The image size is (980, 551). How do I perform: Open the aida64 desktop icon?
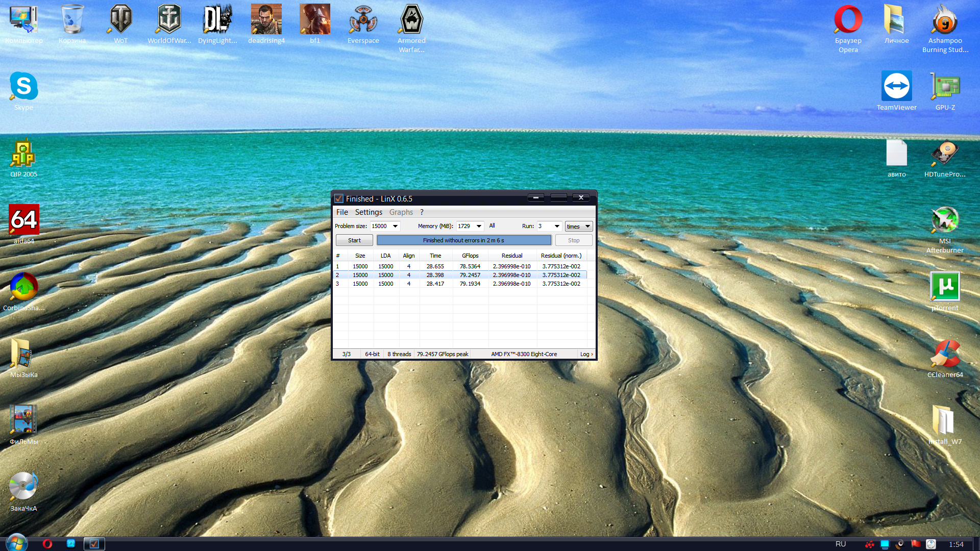23,220
